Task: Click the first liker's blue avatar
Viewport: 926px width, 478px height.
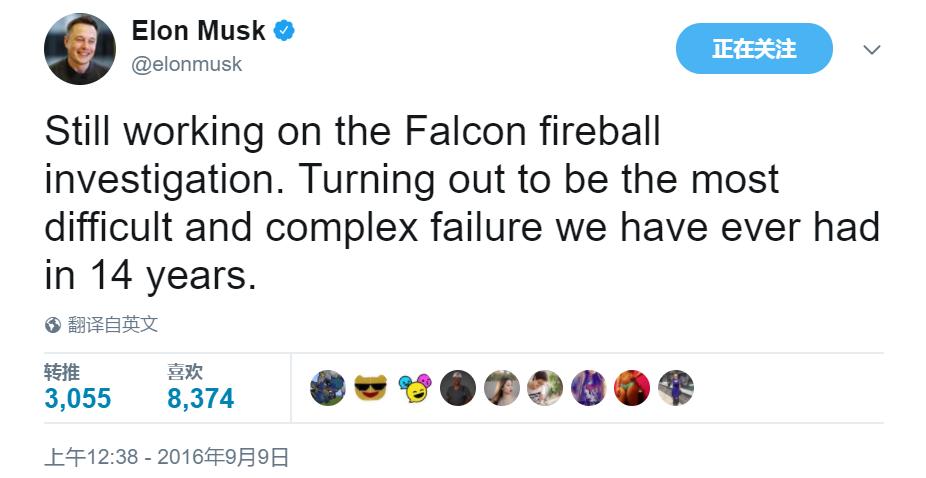Action: coord(327,388)
